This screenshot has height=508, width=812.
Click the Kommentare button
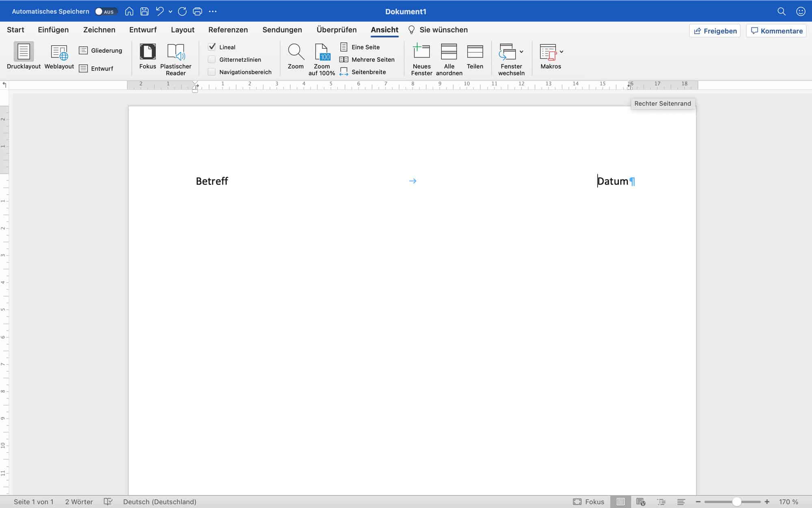tap(776, 31)
